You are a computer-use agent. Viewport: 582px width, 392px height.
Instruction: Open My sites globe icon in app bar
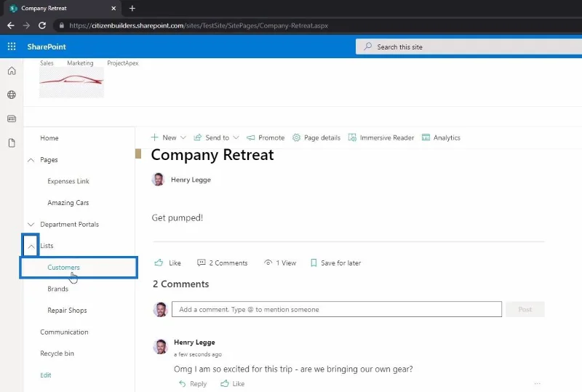coord(12,95)
